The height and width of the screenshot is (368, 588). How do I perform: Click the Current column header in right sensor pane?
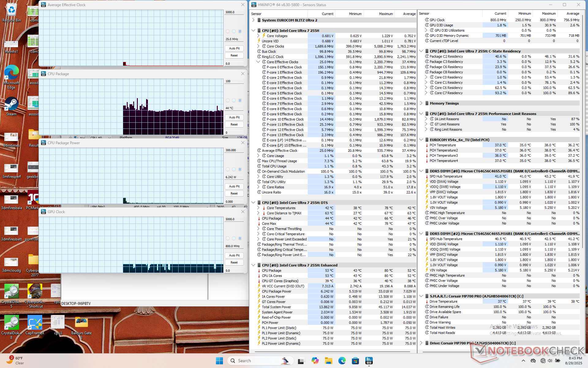tap(495, 13)
